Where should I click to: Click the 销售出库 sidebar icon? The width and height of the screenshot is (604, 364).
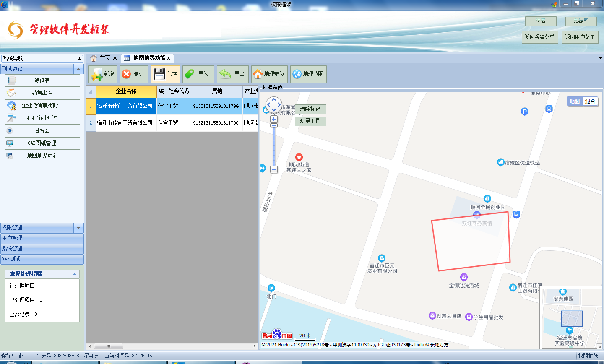11,93
